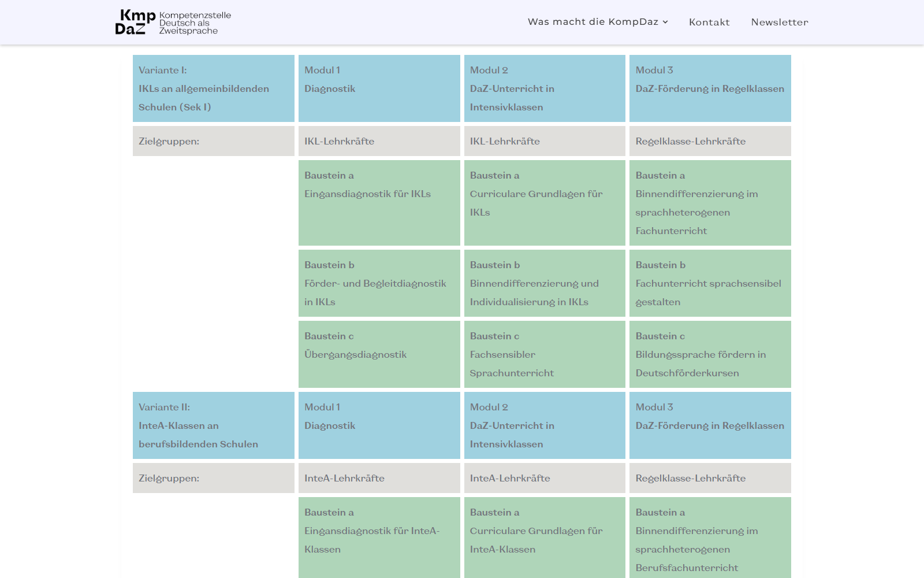
Task: Click 'Eingansdiagnostik für InteA-Klassen' cell
Action: pos(379,538)
